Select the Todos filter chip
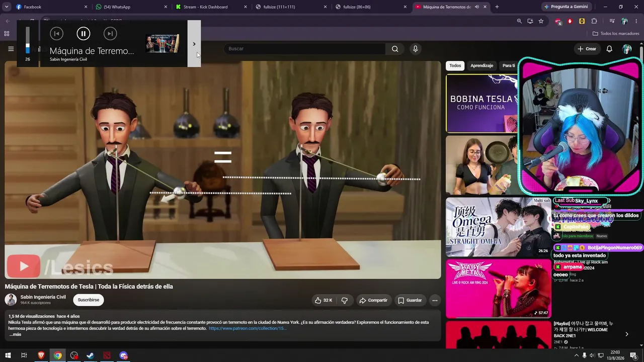 [x=455, y=66]
